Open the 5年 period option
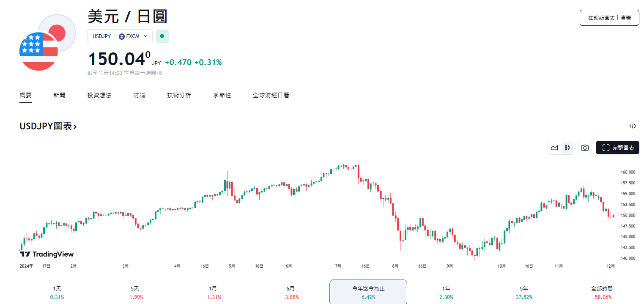Image resolution: width=644 pixels, height=304 pixels. point(523,291)
